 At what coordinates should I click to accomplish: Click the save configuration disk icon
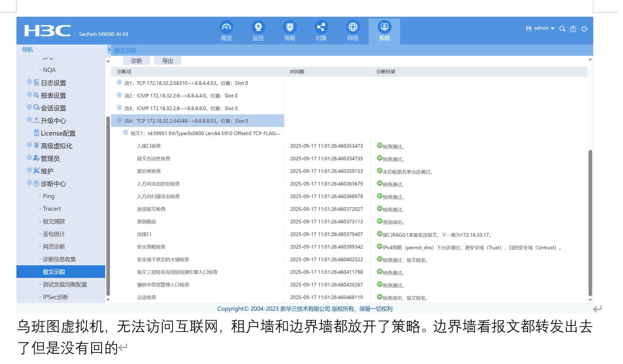529,29
